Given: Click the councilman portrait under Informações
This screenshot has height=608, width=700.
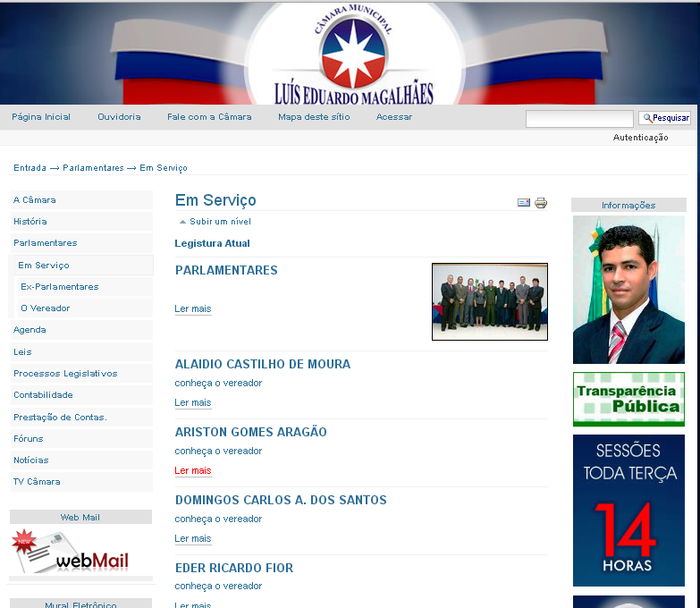Looking at the screenshot, I should tap(628, 290).
